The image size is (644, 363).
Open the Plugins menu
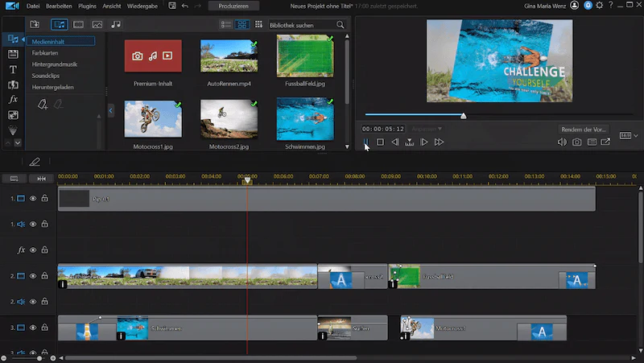[87, 6]
